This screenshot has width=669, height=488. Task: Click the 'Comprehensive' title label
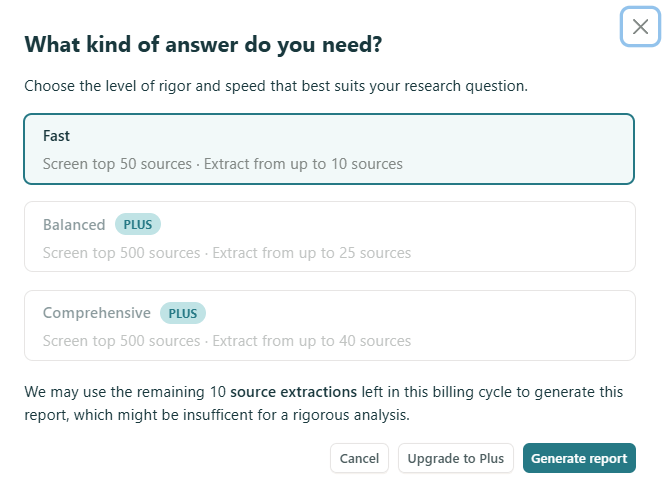pyautogui.click(x=97, y=313)
